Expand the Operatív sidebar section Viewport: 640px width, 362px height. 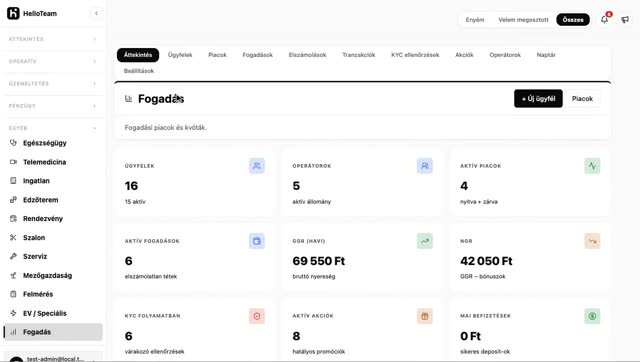tap(52, 61)
